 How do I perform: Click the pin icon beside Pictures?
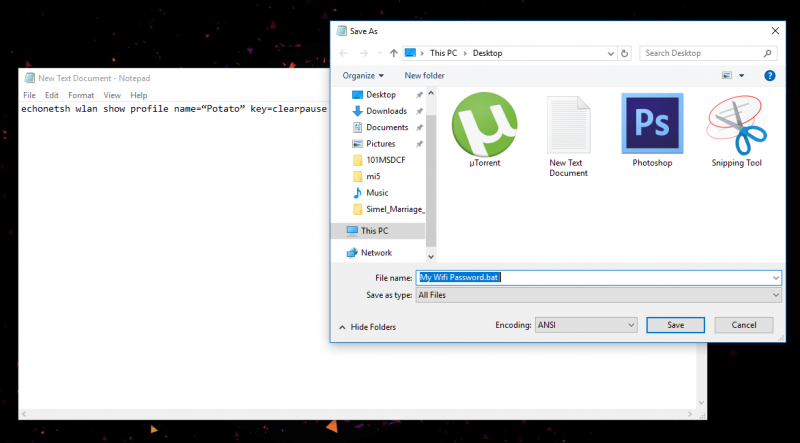coord(419,144)
